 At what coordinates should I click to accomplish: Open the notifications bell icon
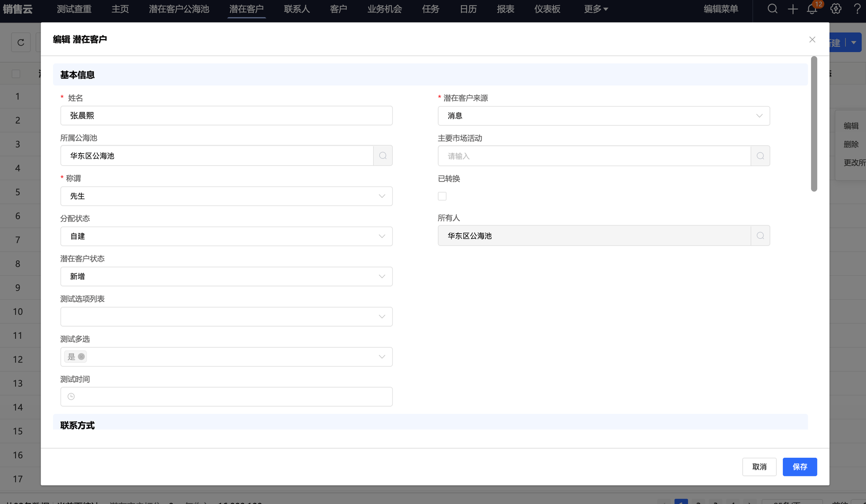click(812, 9)
